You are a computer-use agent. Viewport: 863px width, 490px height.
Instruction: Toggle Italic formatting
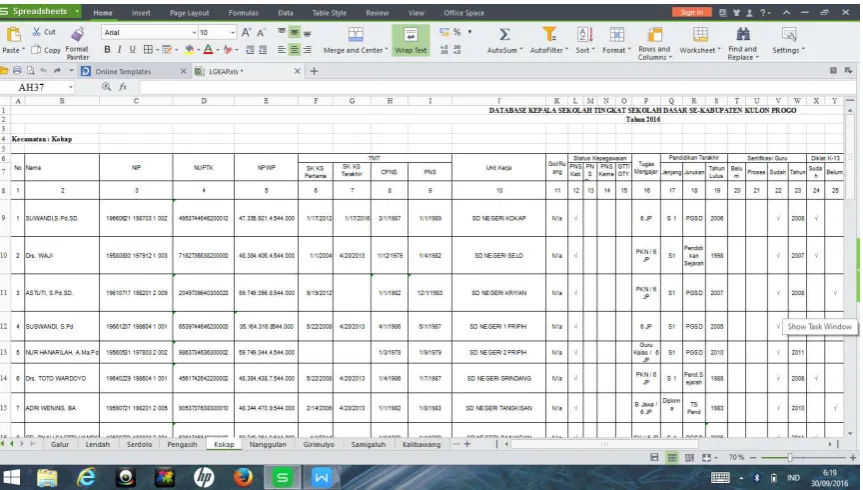pyautogui.click(x=119, y=50)
